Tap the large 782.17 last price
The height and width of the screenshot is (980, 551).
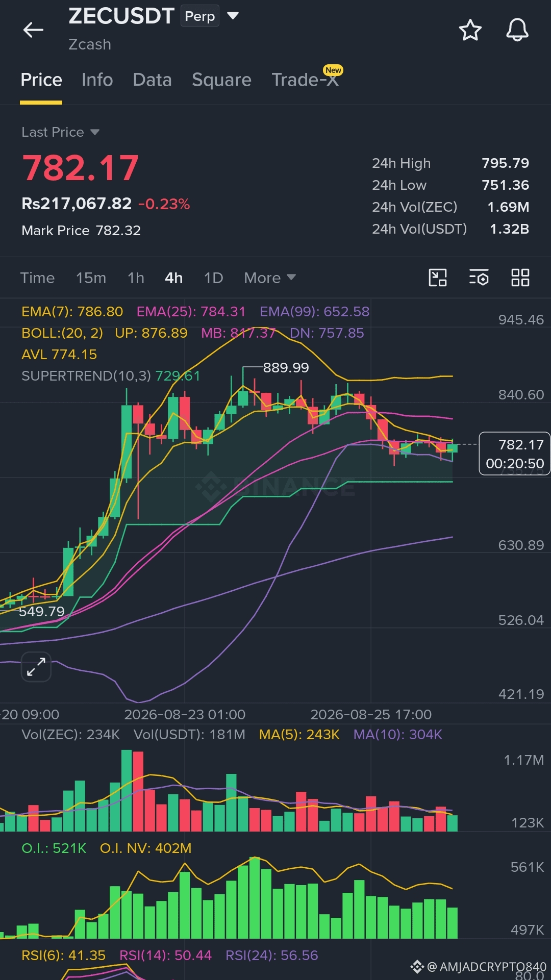(x=81, y=168)
